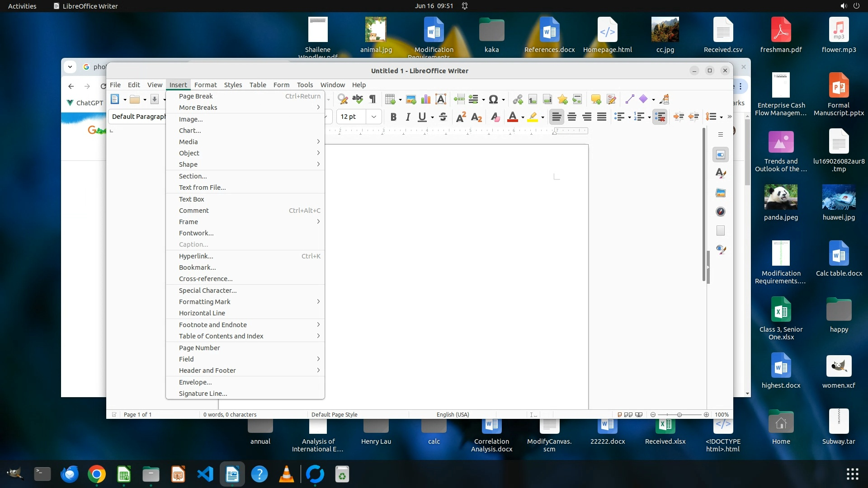The image size is (868, 488).
Task: Click the Insert Table icon
Action: tap(390, 99)
